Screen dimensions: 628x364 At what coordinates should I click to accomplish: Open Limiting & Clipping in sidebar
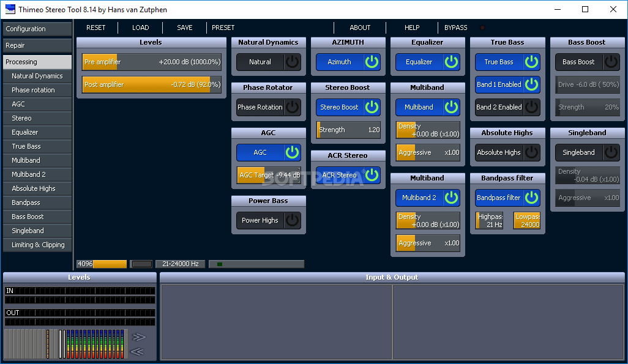[x=37, y=245]
